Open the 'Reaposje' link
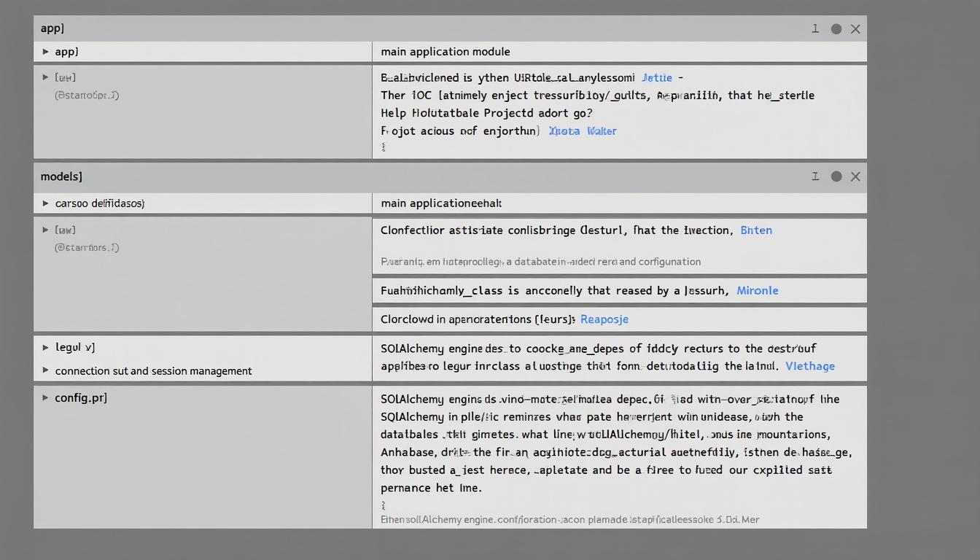980x560 pixels. click(x=604, y=319)
